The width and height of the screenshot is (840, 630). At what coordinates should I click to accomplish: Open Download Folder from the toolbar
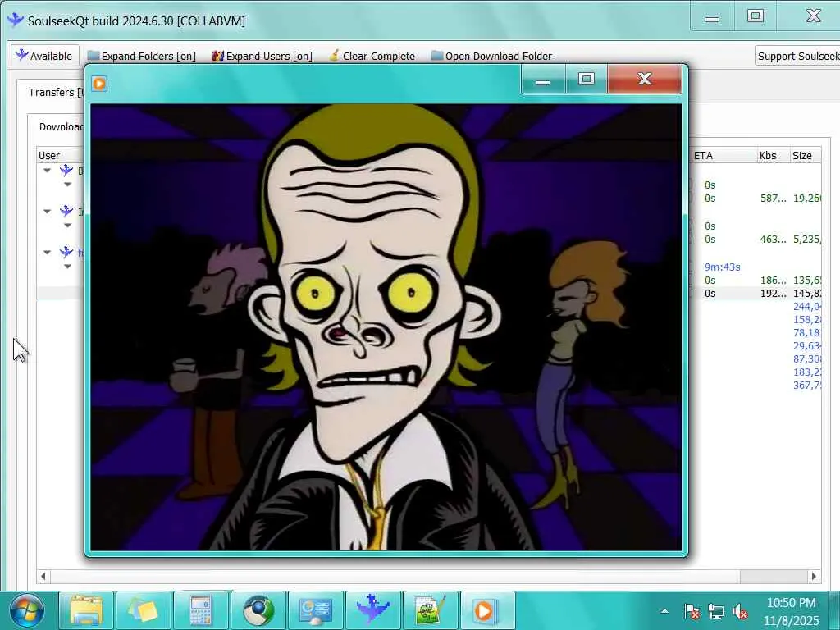point(491,56)
